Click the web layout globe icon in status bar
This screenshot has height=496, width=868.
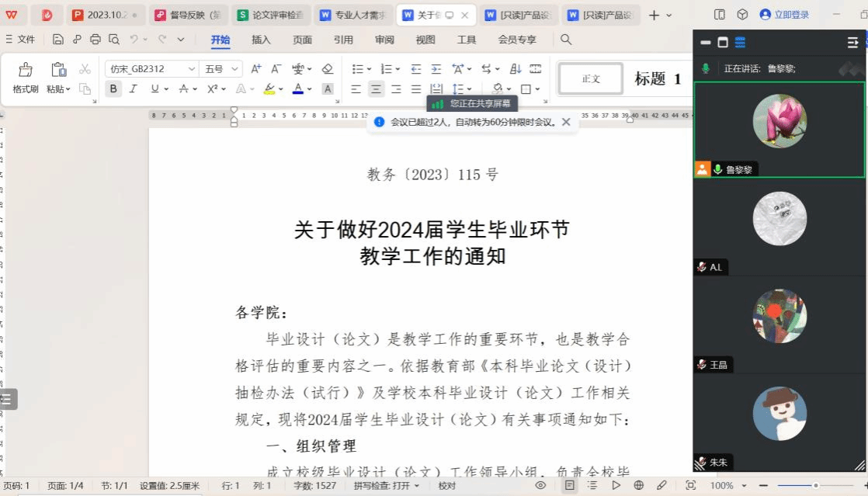click(638, 486)
